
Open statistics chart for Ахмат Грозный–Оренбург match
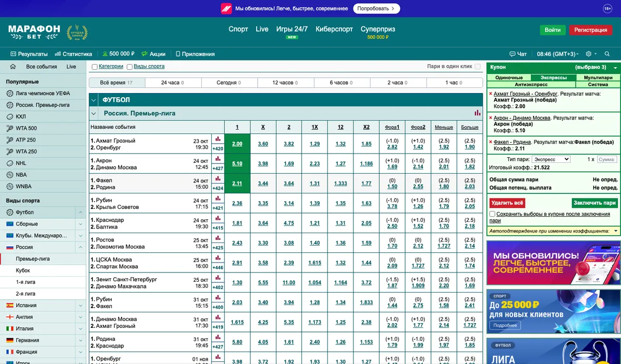pyautogui.click(x=218, y=139)
